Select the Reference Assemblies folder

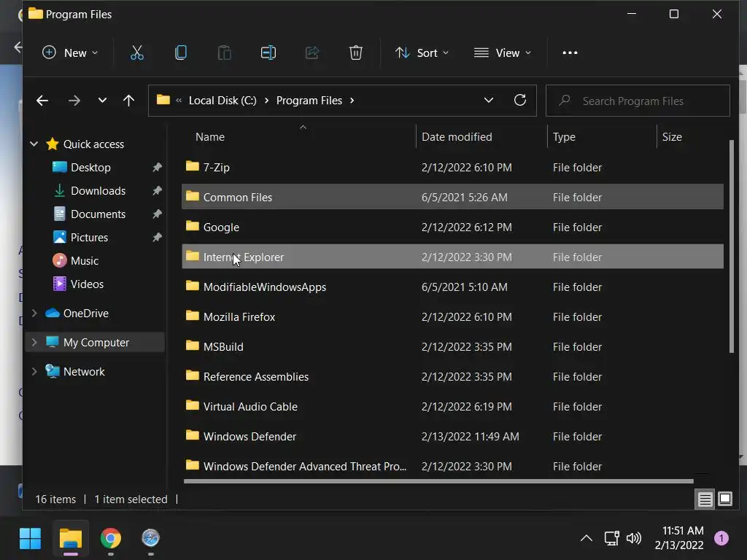pos(452,377)
